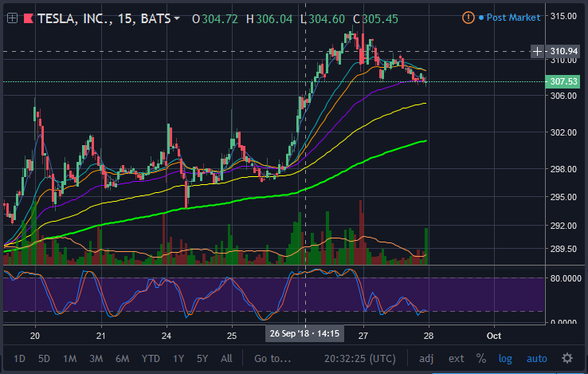Click the blue Post Market dot
Image resolution: width=588 pixels, height=374 pixels.
coord(480,18)
